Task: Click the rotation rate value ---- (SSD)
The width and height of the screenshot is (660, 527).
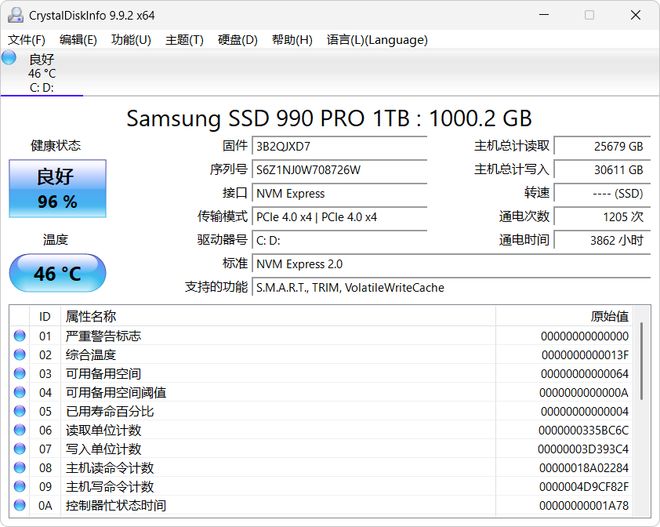Action: click(602, 193)
